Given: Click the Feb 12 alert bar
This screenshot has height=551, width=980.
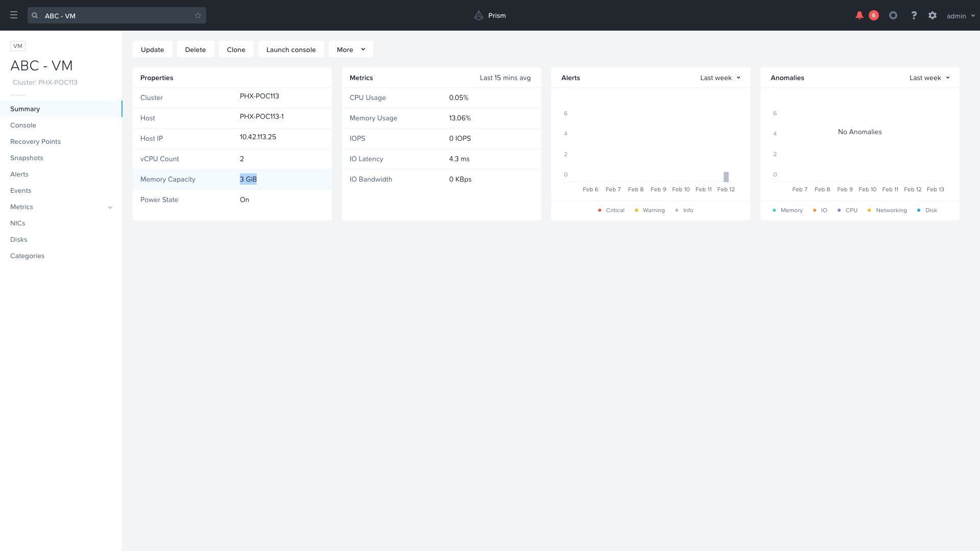Looking at the screenshot, I should pyautogui.click(x=726, y=177).
